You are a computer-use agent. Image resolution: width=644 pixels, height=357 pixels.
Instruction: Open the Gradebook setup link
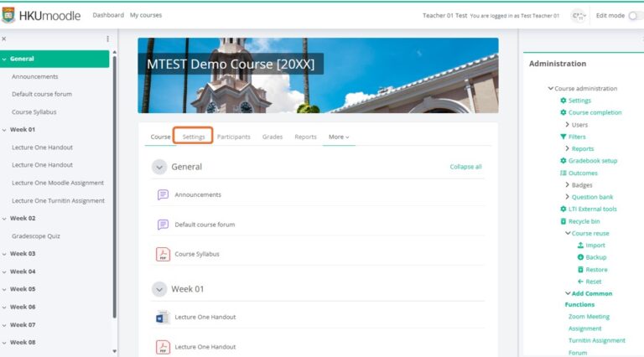coord(593,161)
